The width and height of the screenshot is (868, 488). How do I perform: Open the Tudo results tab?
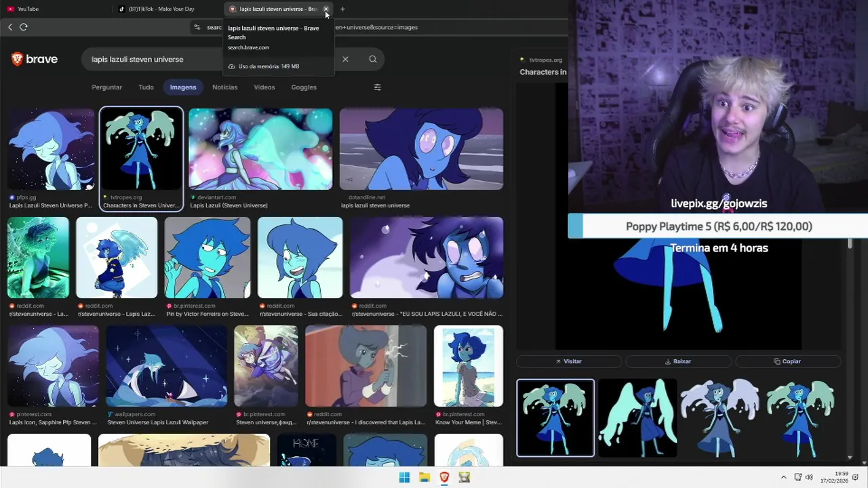[146, 87]
